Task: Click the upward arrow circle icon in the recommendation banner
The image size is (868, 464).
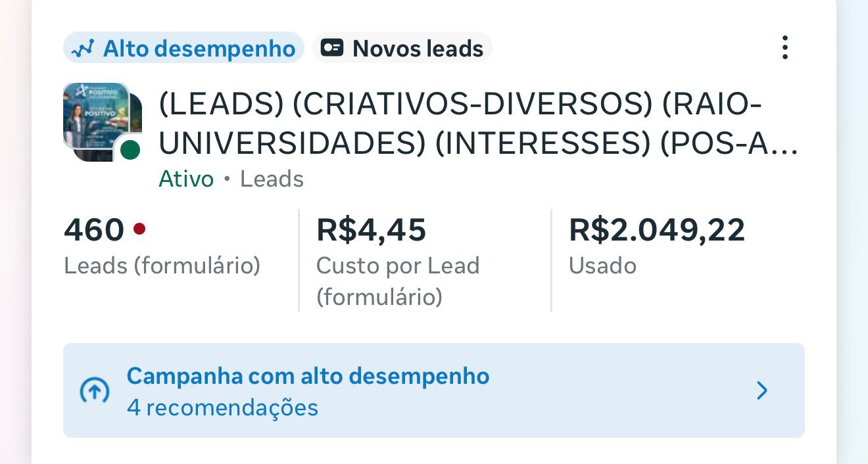Action: (x=94, y=391)
